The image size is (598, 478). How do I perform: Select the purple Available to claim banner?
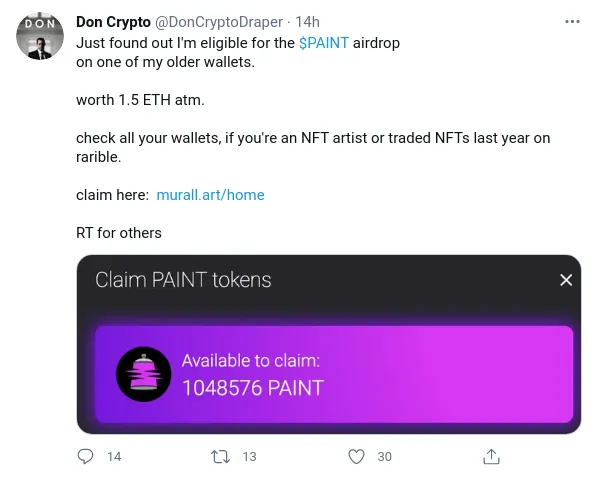pyautogui.click(x=334, y=374)
